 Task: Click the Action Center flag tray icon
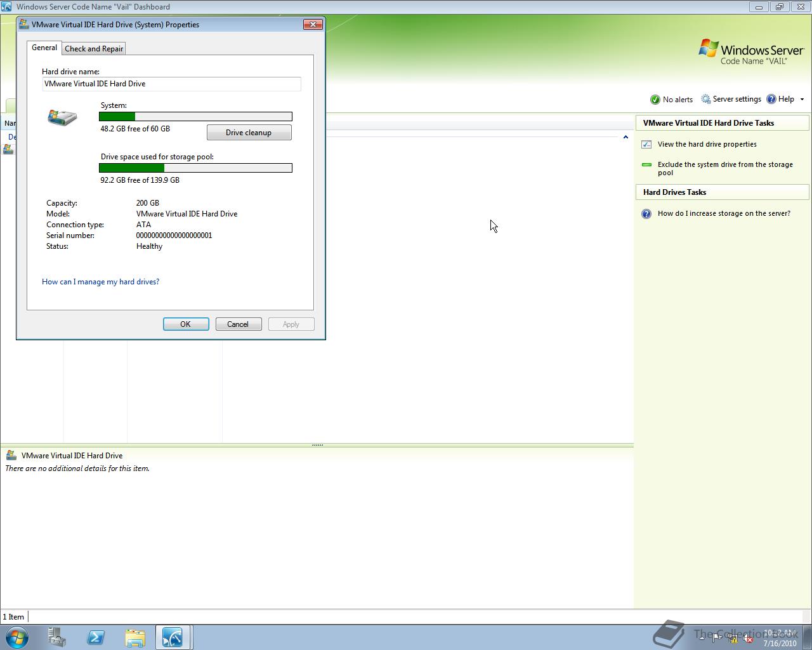tap(716, 639)
